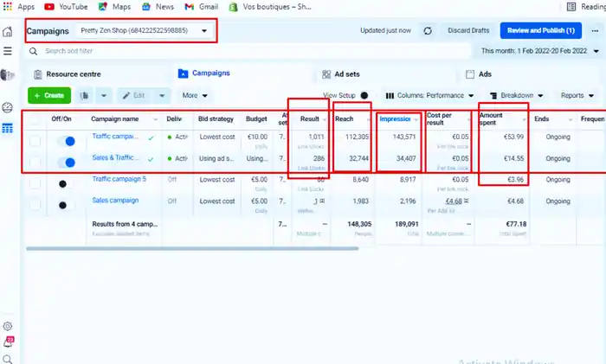
Task: Click the green Create button
Action: 49,95
